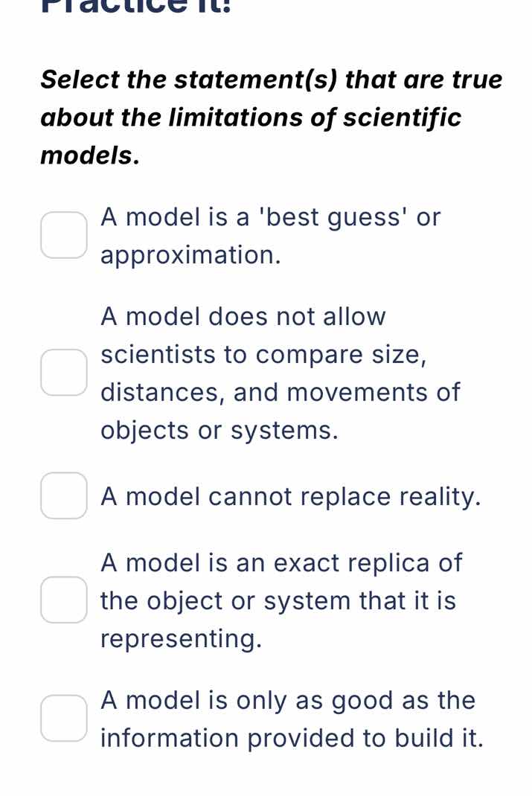
Task: Click the word 'approximation' in option one
Action: point(190,254)
